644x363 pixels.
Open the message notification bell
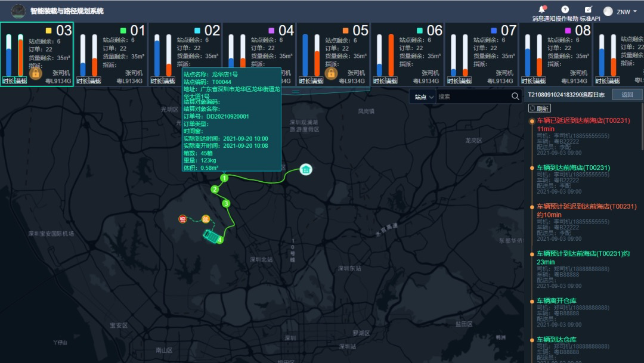click(542, 9)
